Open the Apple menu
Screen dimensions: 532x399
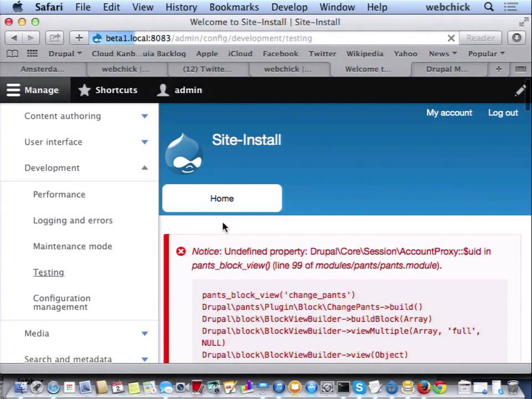pyautogui.click(x=17, y=7)
